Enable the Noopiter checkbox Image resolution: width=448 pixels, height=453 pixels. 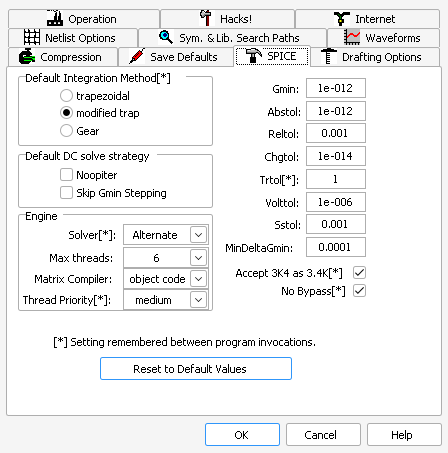point(66,174)
